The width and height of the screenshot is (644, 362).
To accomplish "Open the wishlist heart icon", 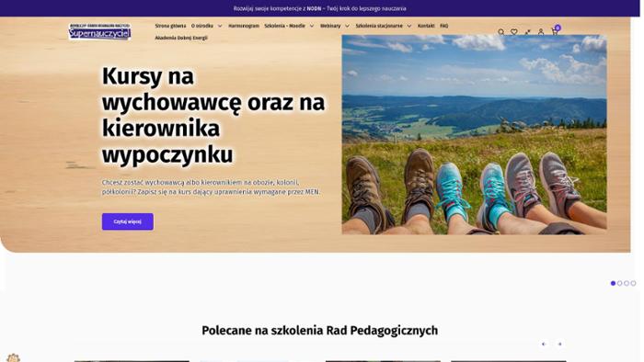I will click(513, 32).
